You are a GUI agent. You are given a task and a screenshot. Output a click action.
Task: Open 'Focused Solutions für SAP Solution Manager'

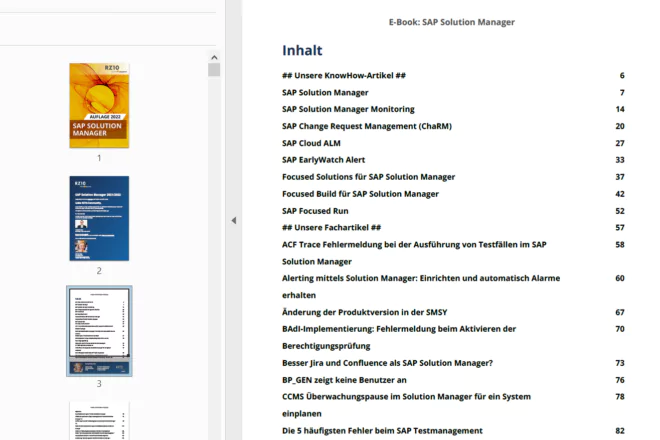(368, 177)
